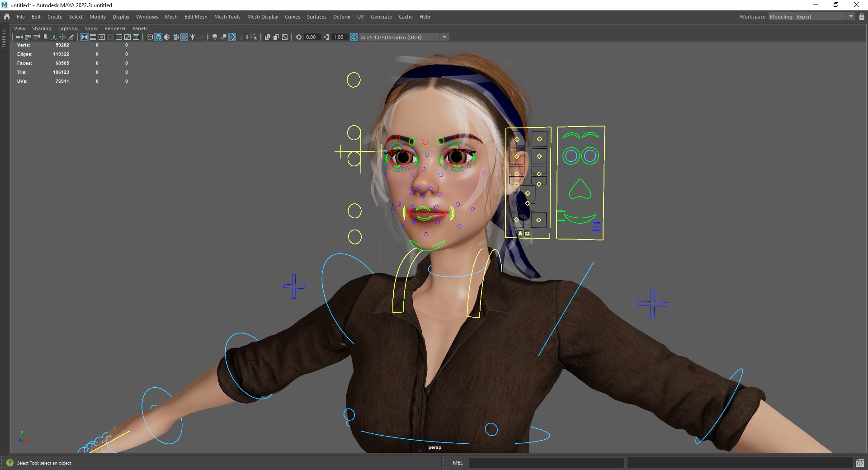Click the camera Bookmarks icon

point(45,37)
